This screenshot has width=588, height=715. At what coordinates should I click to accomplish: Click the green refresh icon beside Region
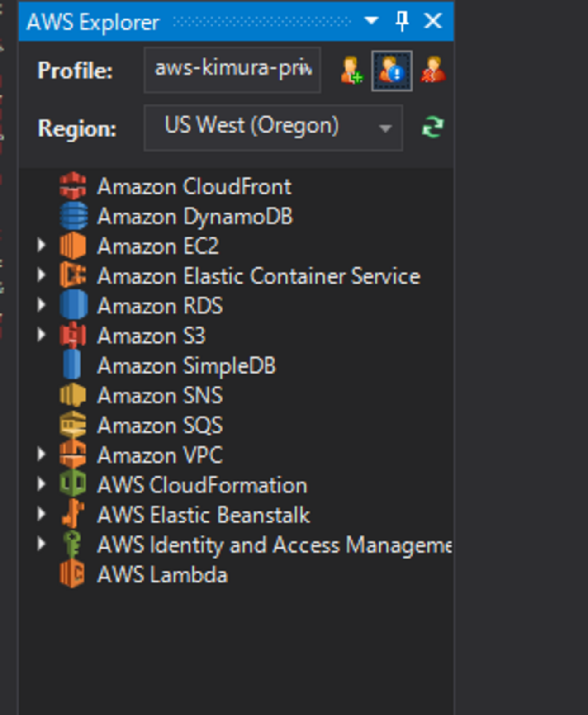433,127
